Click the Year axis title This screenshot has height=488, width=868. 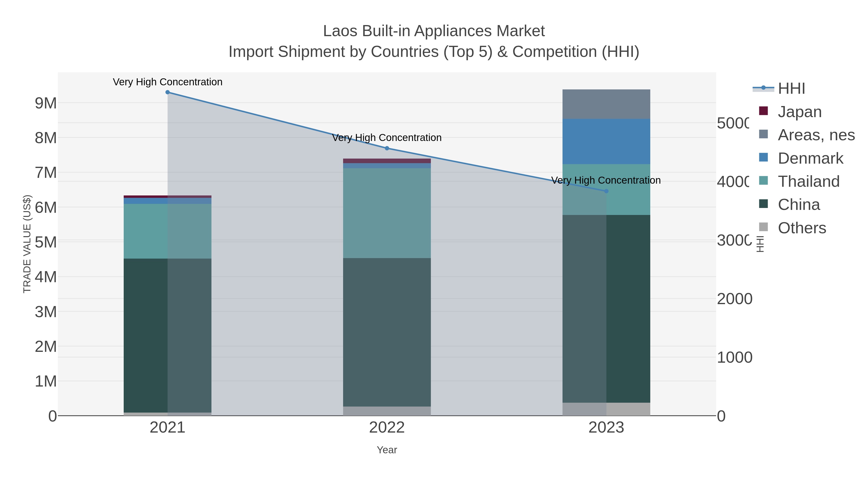pyautogui.click(x=387, y=450)
